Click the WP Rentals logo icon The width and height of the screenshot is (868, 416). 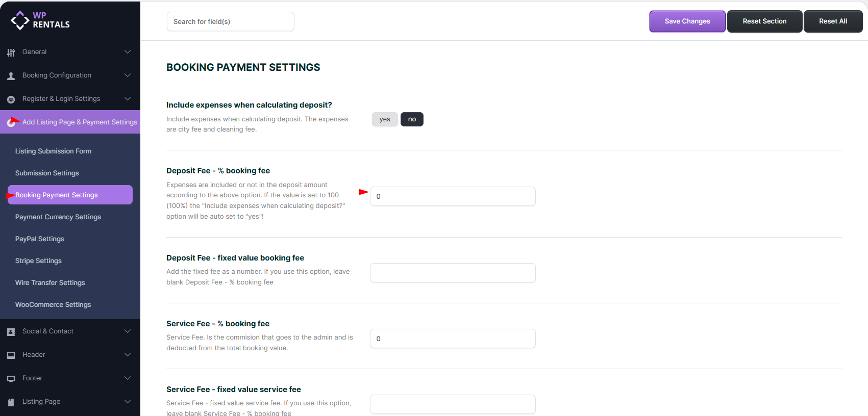20,20
